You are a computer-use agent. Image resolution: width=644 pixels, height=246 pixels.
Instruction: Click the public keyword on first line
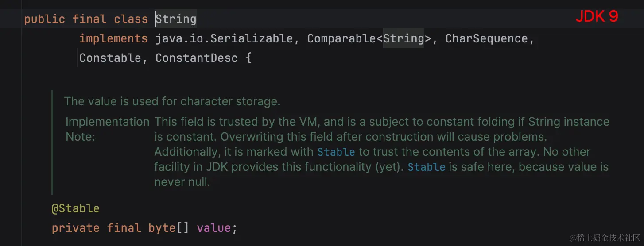pyautogui.click(x=44, y=19)
